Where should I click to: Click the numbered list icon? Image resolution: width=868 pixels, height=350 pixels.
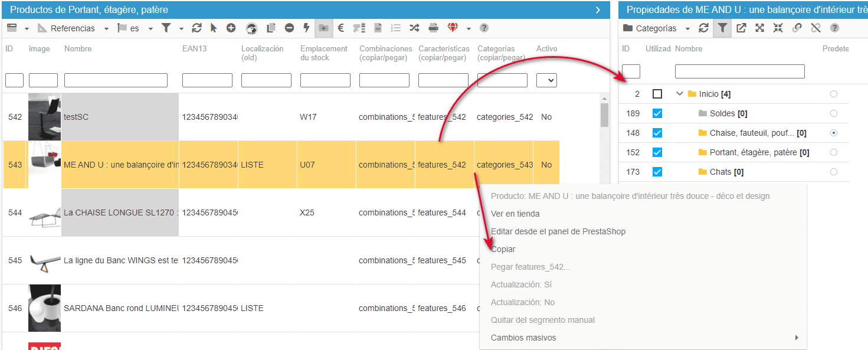pyautogui.click(x=396, y=28)
